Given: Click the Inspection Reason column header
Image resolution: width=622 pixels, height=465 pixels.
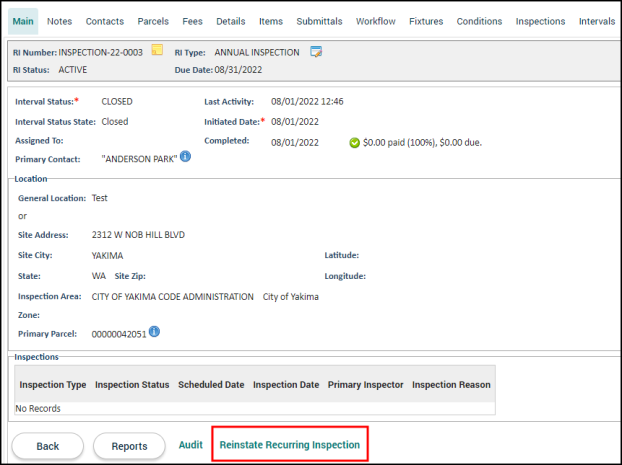Looking at the screenshot, I should click(x=451, y=384).
